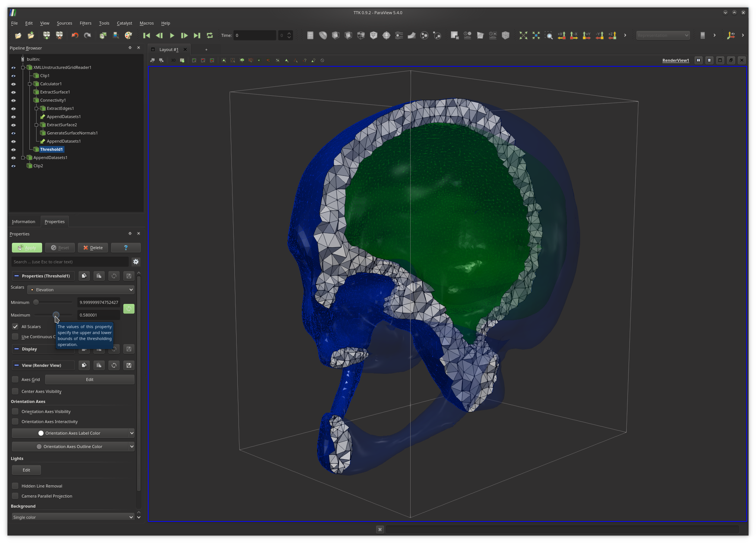The width and height of the screenshot is (756, 543).
Task: Expand Orientation Axes Label Color dropdown
Action: (132, 433)
